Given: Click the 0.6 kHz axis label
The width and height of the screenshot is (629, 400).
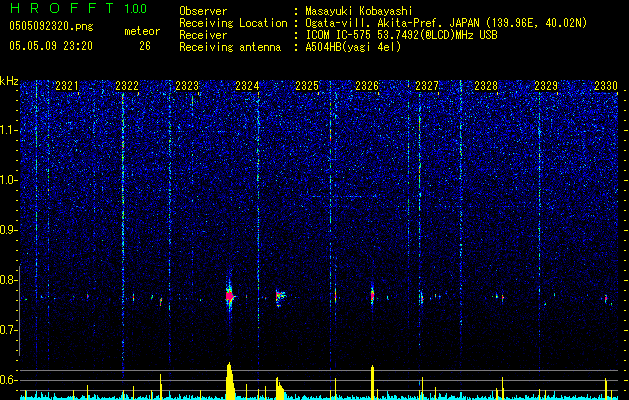Looking at the screenshot, I should pyautogui.click(x=9, y=380).
